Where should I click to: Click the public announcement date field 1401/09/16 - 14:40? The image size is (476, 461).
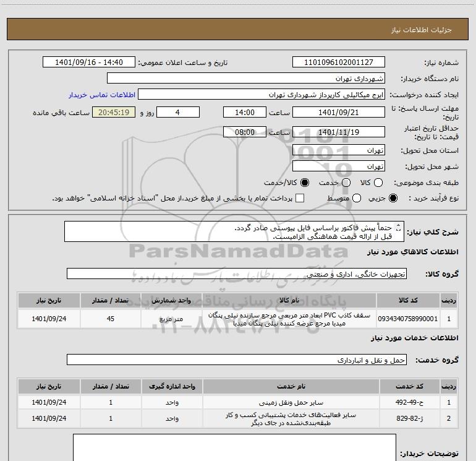click(x=89, y=62)
